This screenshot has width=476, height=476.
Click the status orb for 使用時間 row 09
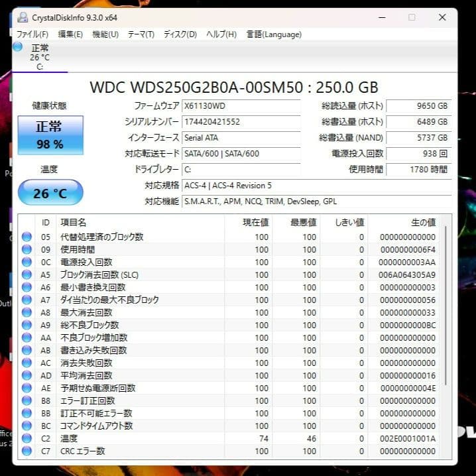click(x=27, y=249)
